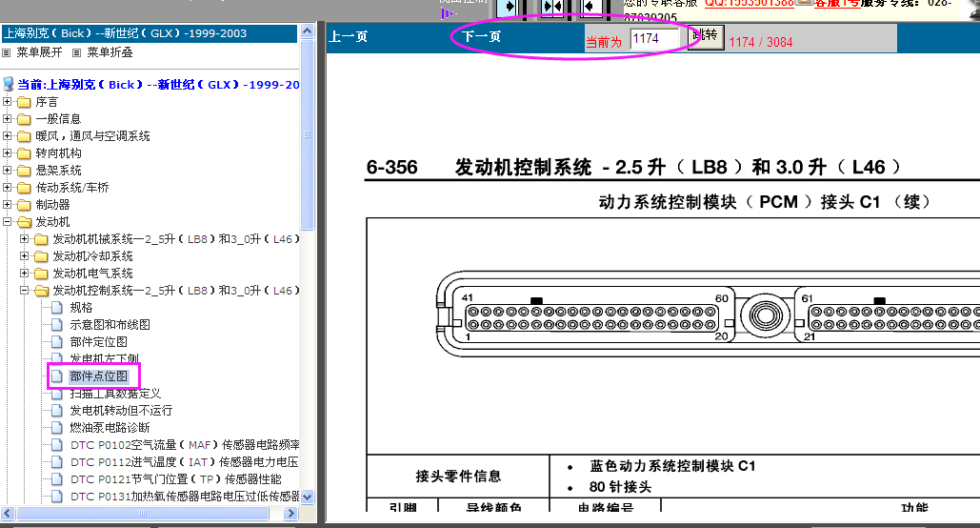Viewport: 980px width, 528px height.
Task: Open the QQ:1553501388 contact link
Action: tap(750, 3)
